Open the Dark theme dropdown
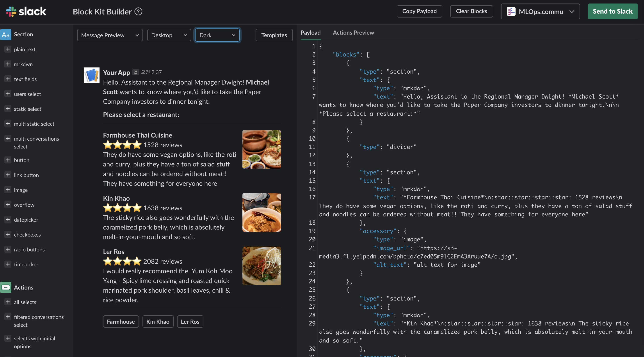The image size is (644, 357). coord(217,35)
